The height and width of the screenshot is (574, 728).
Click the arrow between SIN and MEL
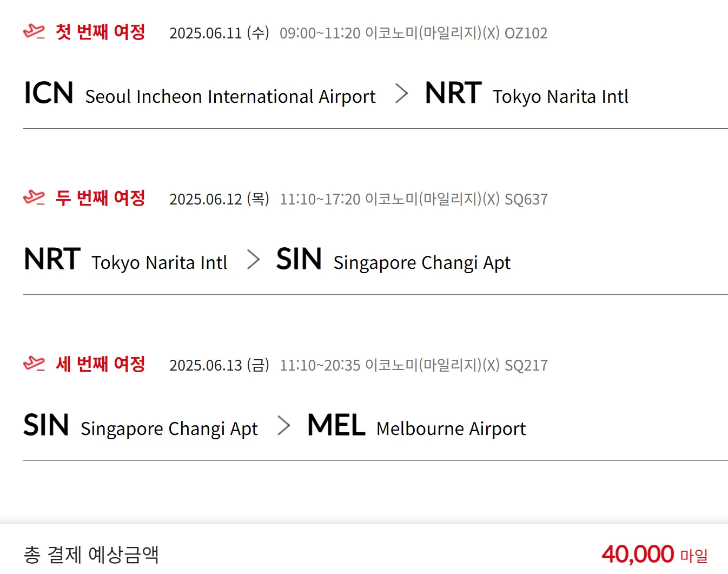coord(283,426)
